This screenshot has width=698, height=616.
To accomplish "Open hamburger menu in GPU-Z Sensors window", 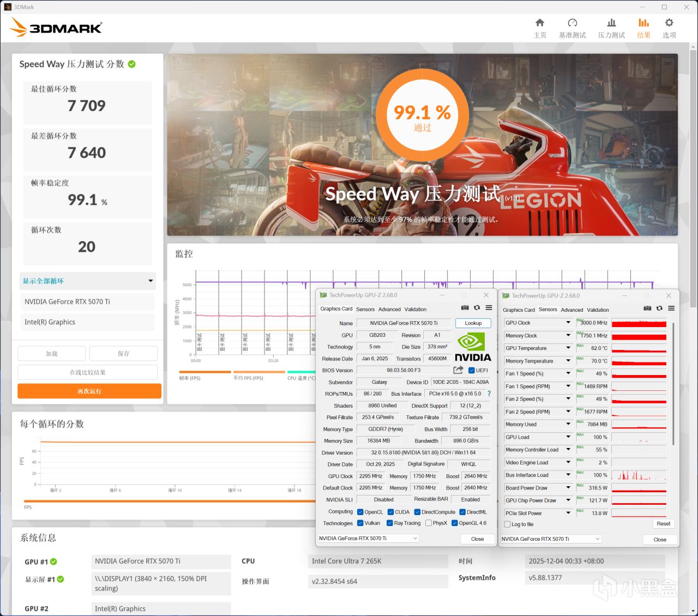I will 671,309.
